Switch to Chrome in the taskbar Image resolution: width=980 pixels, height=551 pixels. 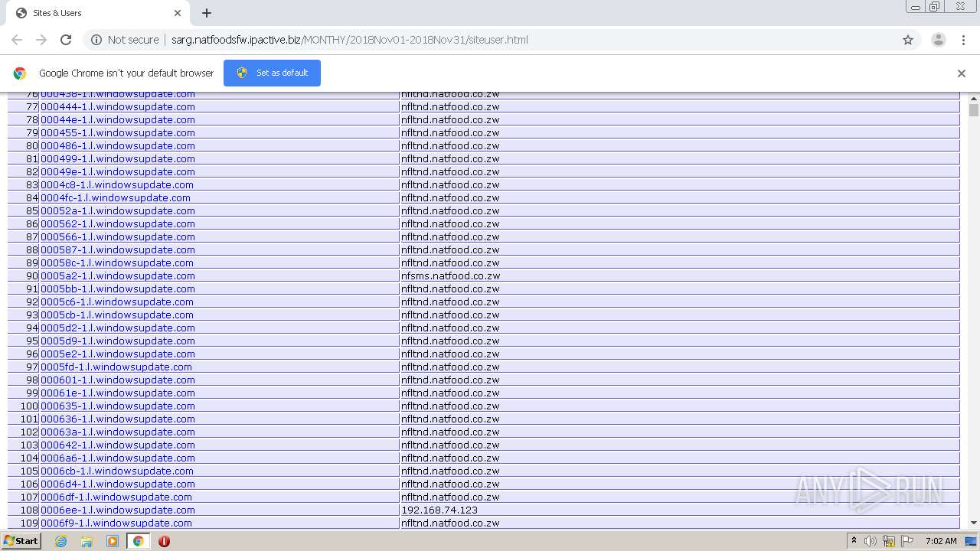pos(138,541)
